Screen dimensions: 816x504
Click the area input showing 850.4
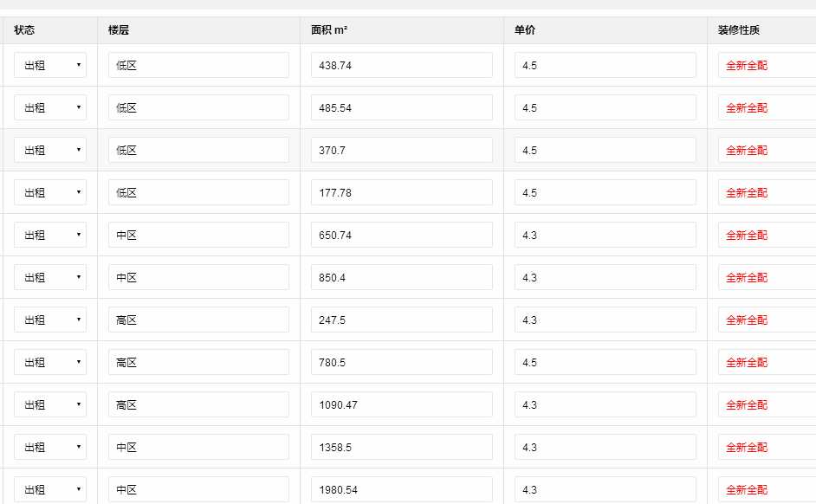402,277
